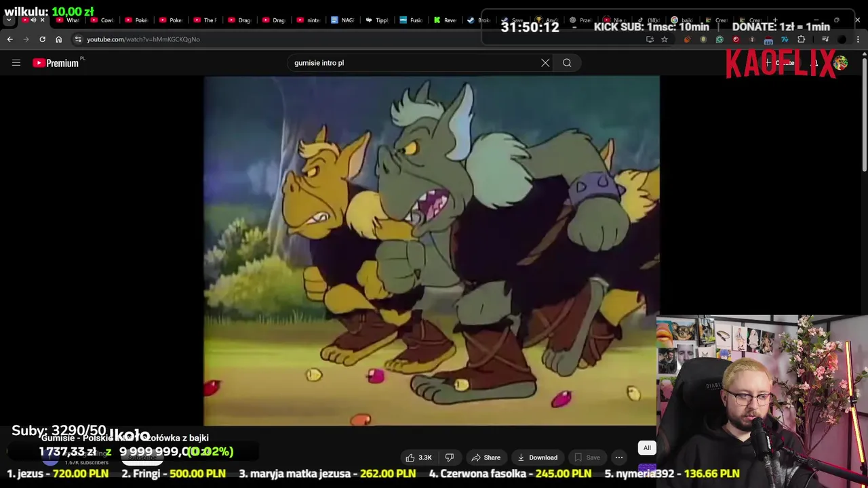This screenshot has height=488, width=868.
Task: Switch to the 'NAGI' document tab
Action: click(343, 20)
